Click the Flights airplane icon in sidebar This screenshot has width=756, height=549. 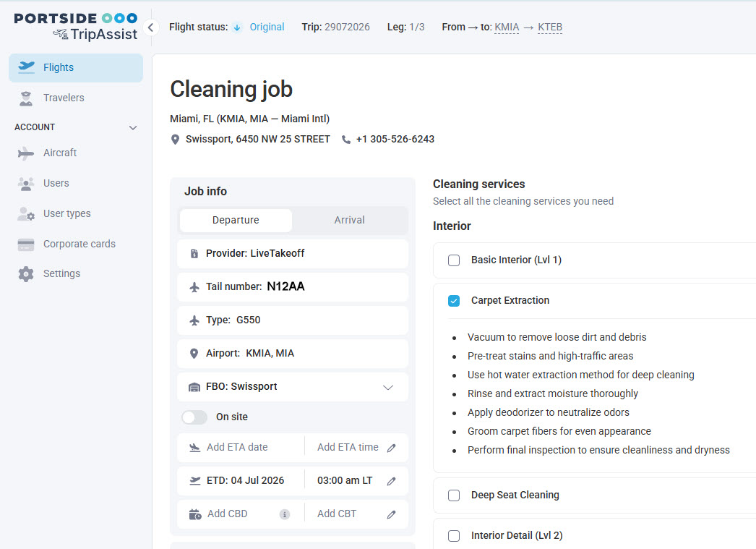(26, 67)
